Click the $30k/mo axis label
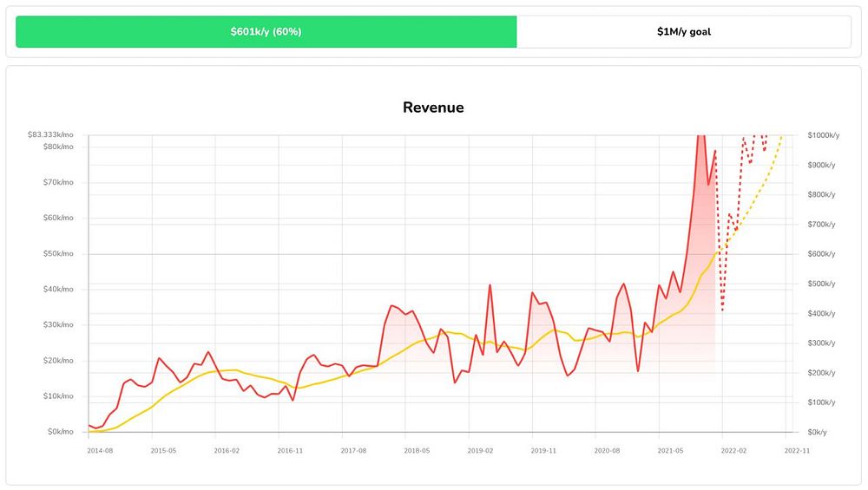This screenshot has height=490, width=868. point(58,324)
